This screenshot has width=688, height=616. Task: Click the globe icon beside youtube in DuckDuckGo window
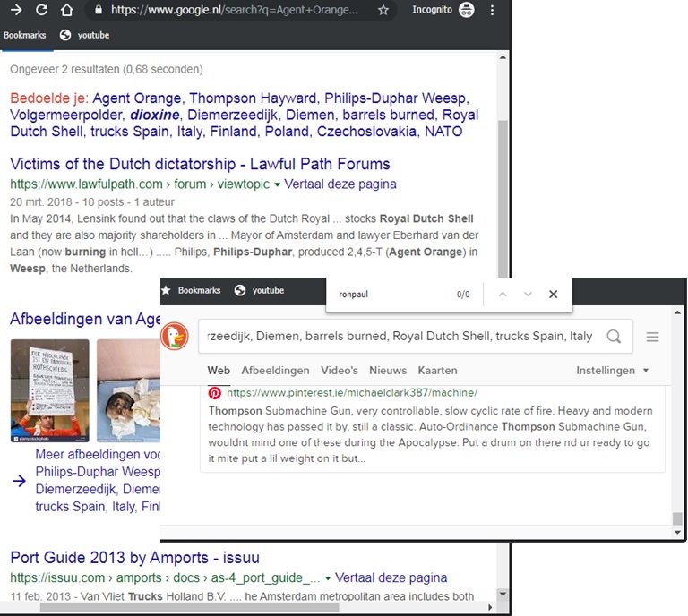[x=239, y=290]
